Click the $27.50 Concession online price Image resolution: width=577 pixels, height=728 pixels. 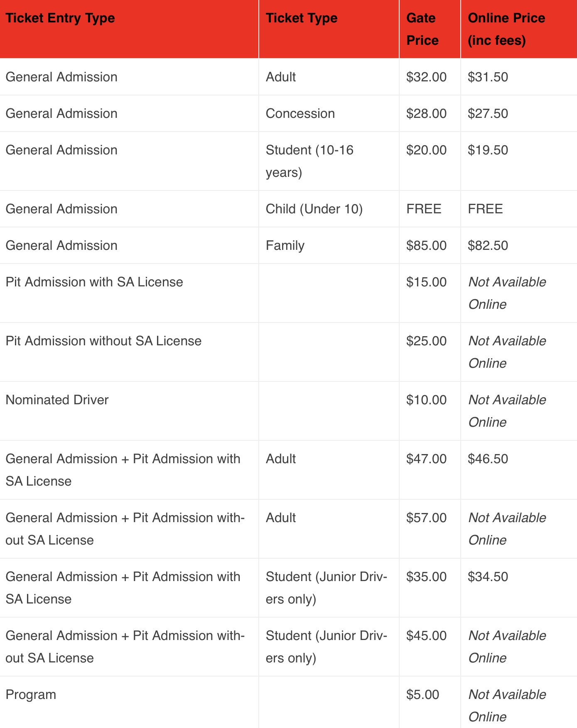tap(488, 114)
